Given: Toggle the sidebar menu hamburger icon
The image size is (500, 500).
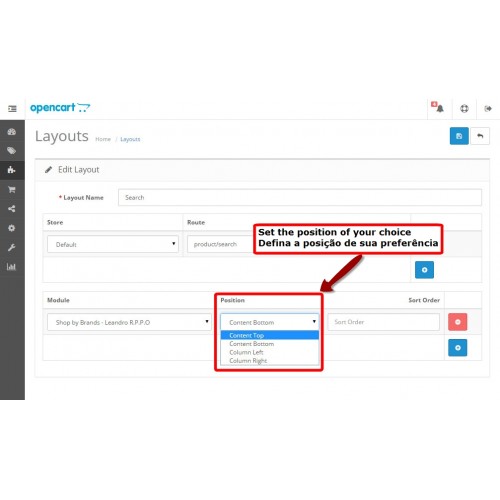Looking at the screenshot, I should [12, 109].
